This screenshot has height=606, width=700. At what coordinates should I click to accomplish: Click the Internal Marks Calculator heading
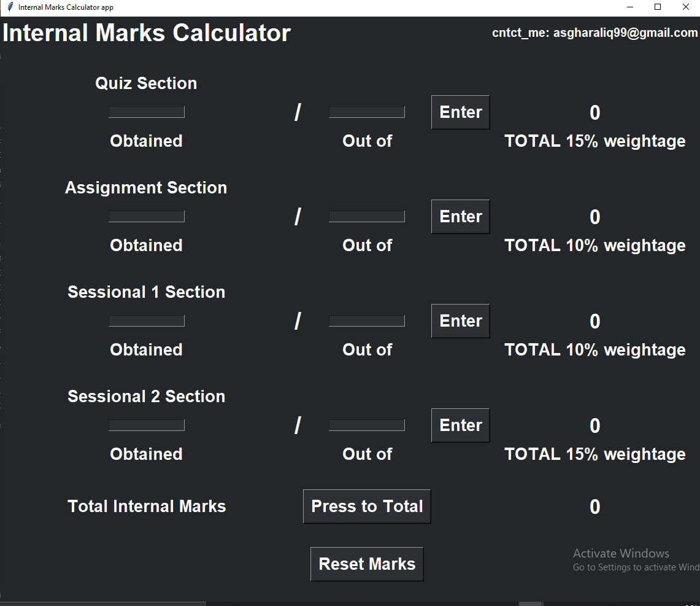(147, 33)
